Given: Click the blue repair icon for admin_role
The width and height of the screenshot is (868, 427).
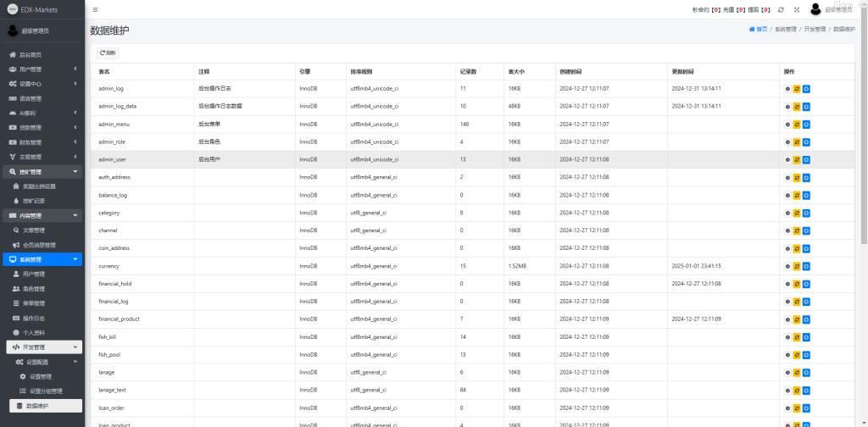Looking at the screenshot, I should pos(806,141).
